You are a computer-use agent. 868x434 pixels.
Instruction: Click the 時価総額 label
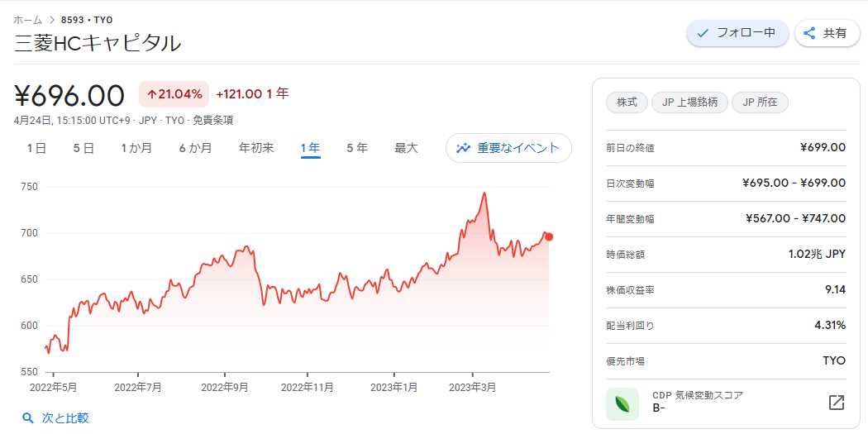tap(626, 254)
